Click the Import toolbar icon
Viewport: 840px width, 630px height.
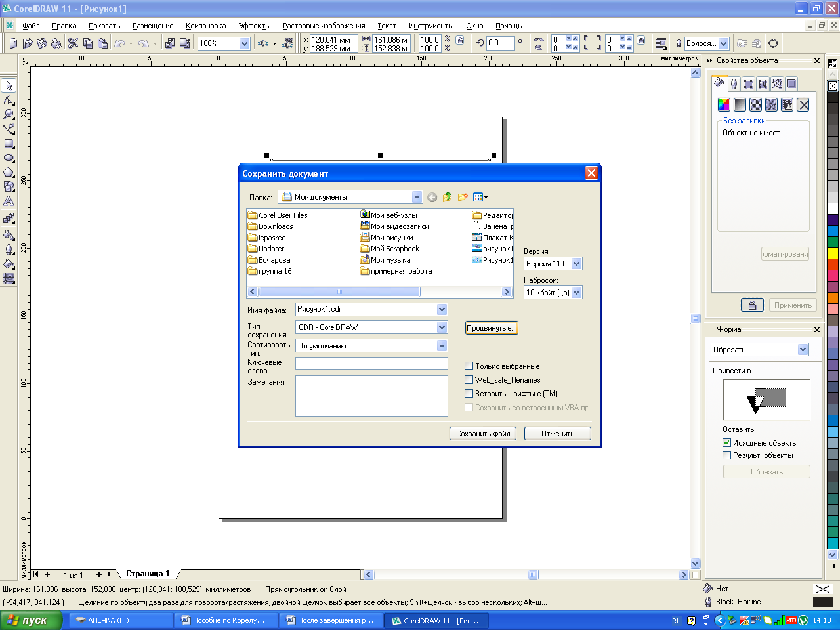click(170, 43)
